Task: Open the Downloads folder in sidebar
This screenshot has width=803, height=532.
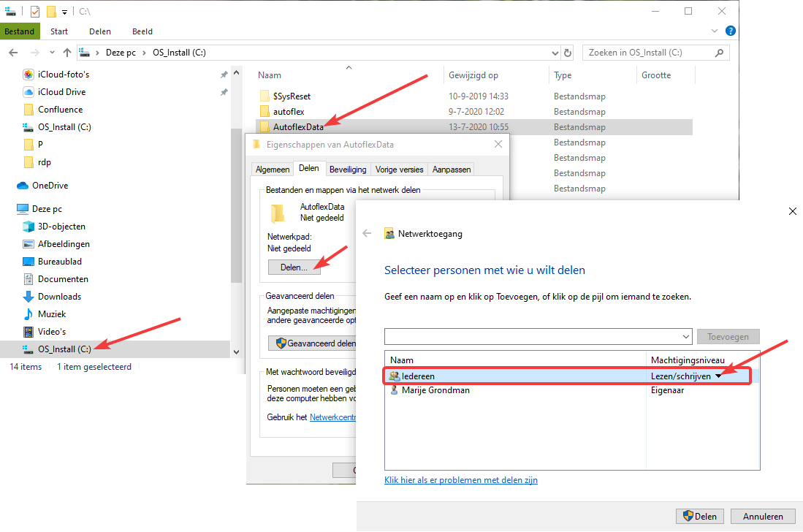Action: (59, 297)
